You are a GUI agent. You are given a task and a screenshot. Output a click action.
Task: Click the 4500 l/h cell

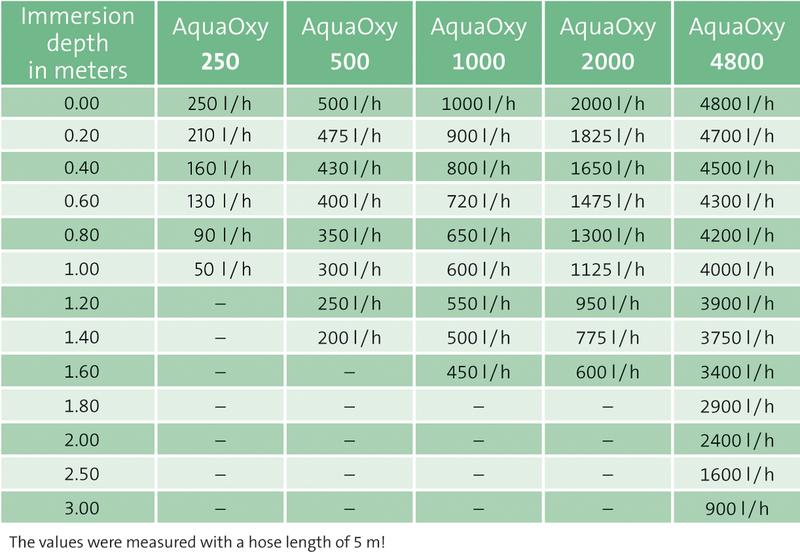click(x=737, y=167)
